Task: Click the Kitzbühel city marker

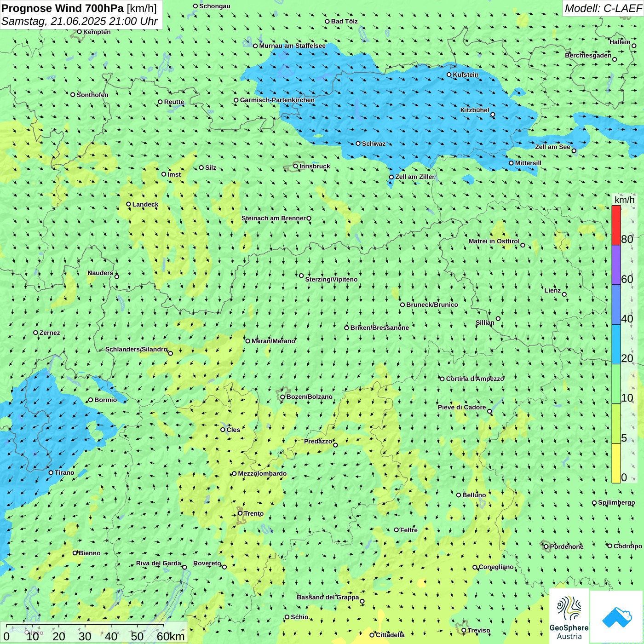Action: 493,115
